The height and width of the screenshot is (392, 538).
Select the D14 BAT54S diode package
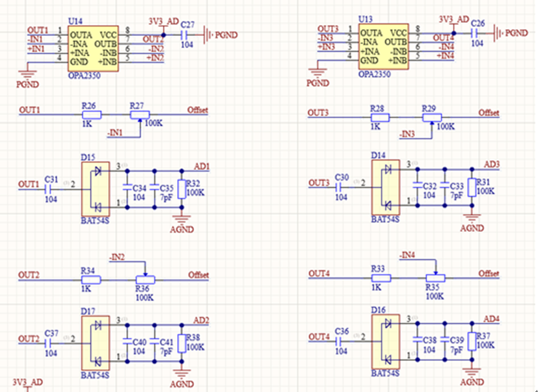pos(386,187)
